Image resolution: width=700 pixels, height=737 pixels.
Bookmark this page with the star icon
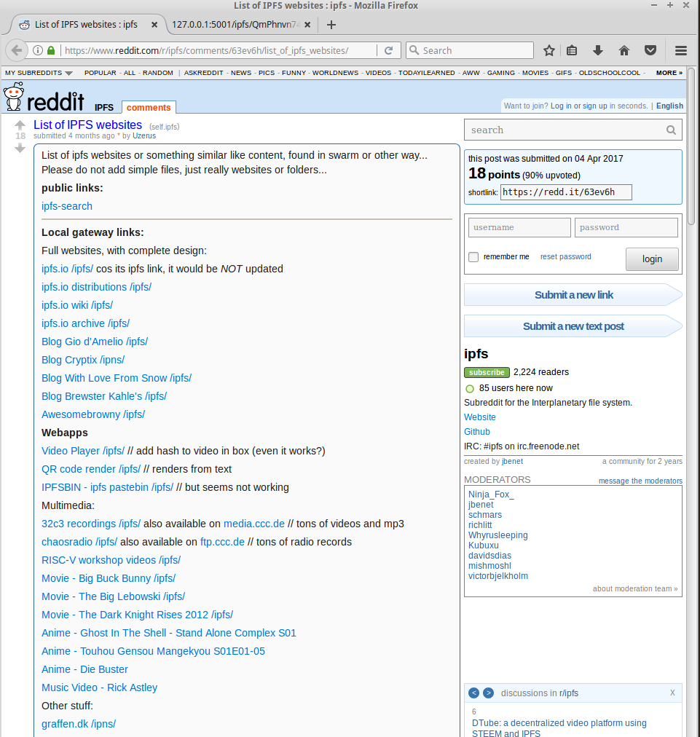(548, 50)
